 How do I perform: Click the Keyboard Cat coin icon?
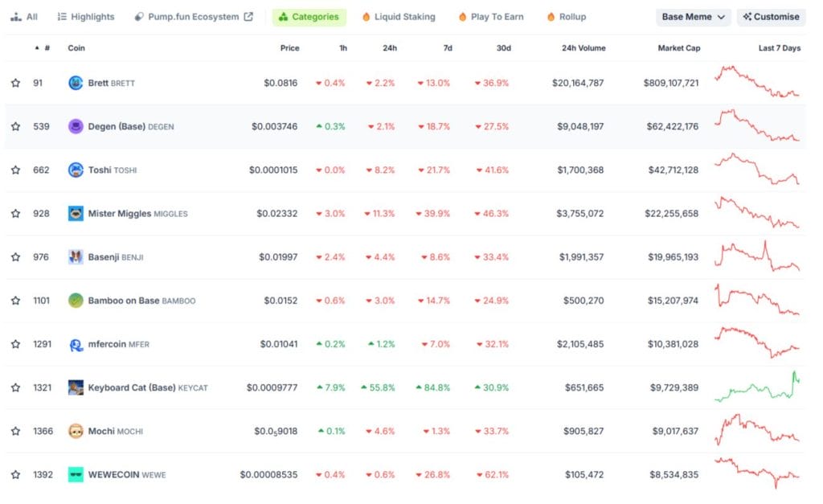[x=76, y=387]
